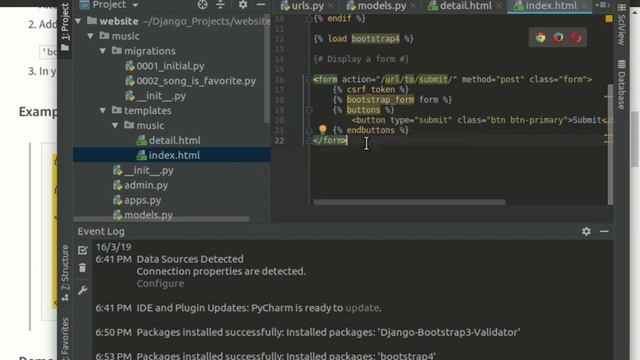
Task: Close the detail.html tab
Action: 499,6
